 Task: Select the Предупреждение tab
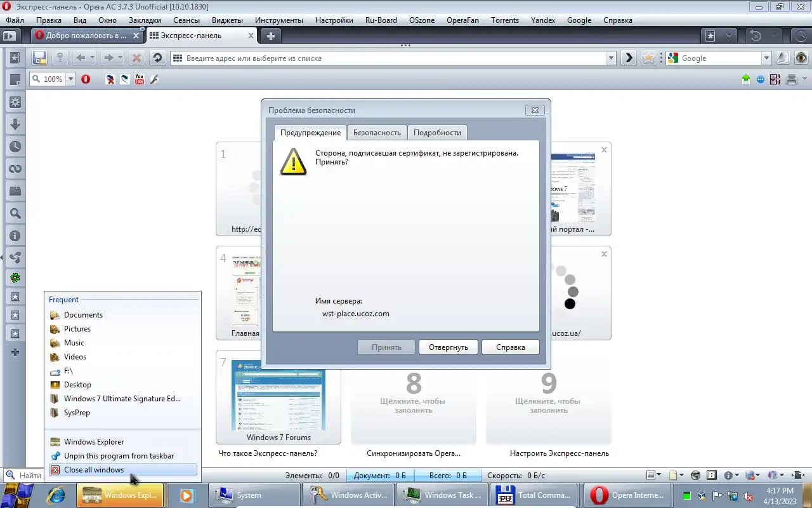tap(310, 132)
